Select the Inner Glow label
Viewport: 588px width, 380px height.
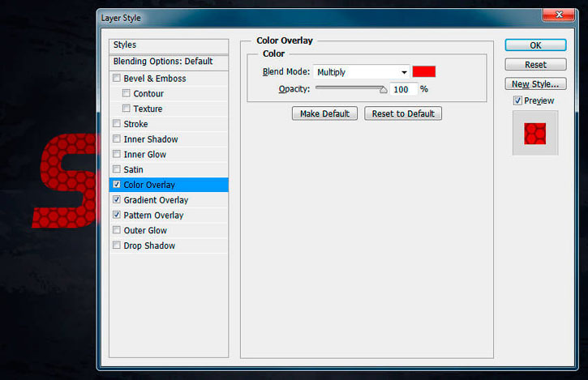tap(144, 155)
